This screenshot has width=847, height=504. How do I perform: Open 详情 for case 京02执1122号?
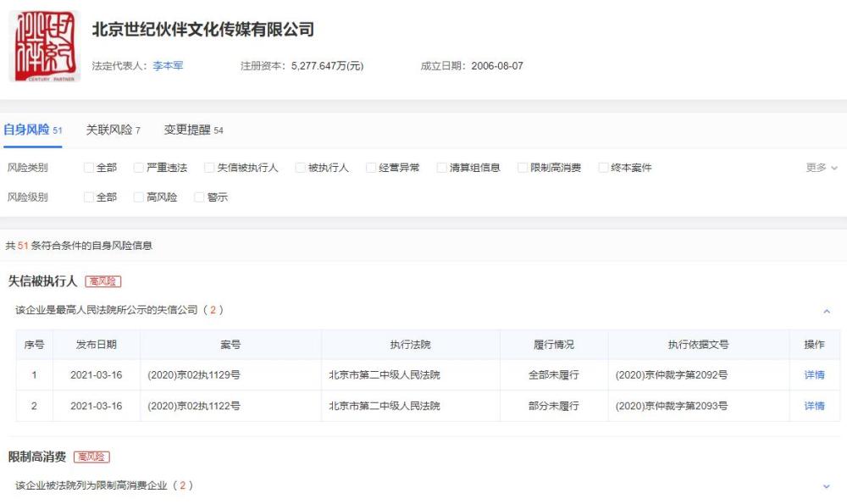814,407
